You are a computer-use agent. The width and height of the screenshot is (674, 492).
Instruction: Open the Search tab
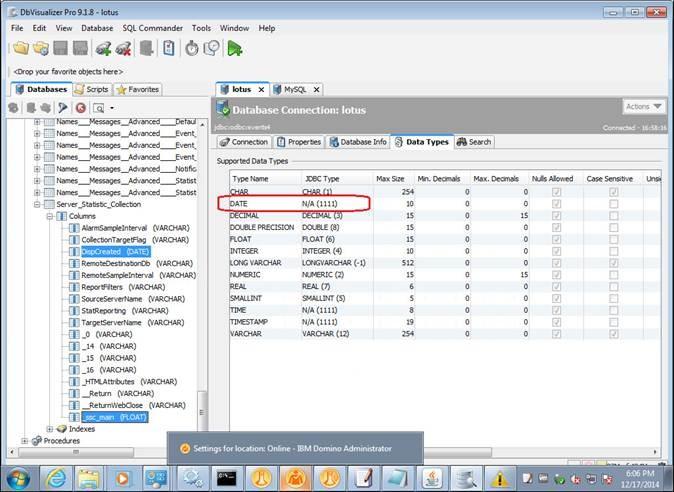click(474, 142)
